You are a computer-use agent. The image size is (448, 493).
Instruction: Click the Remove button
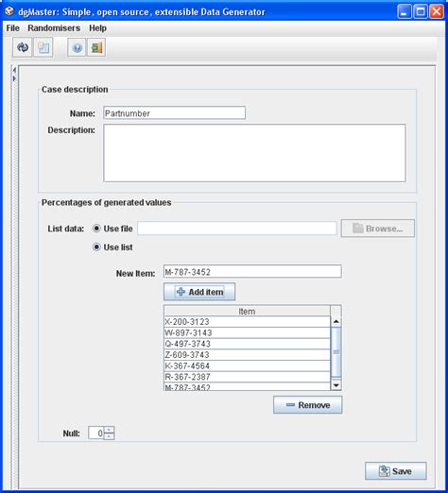click(x=307, y=404)
